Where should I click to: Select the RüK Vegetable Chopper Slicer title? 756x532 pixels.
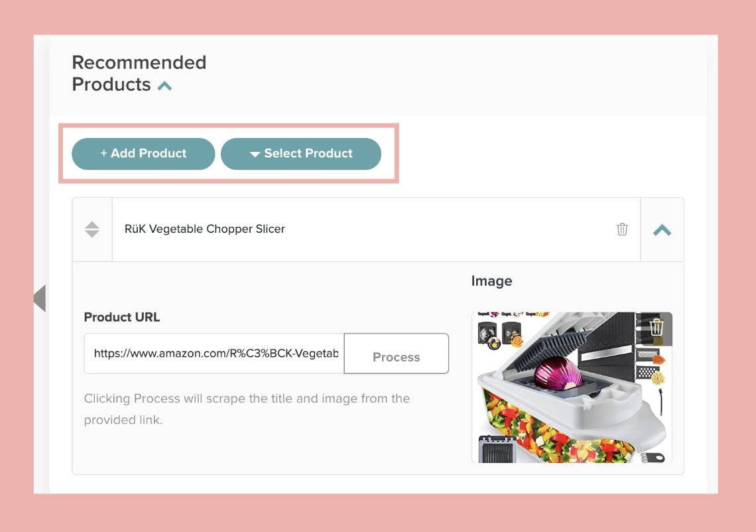(x=205, y=229)
